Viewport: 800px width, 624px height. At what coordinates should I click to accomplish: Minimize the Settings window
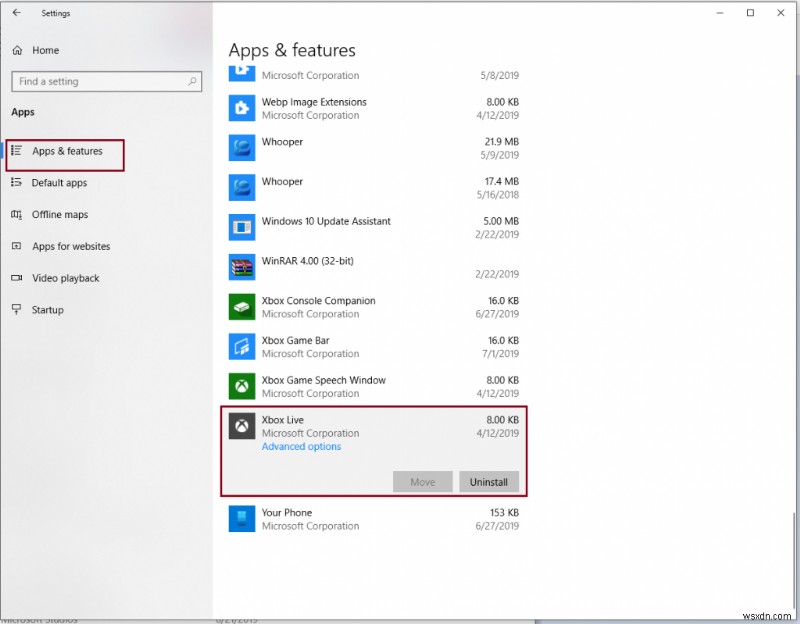tap(720, 13)
